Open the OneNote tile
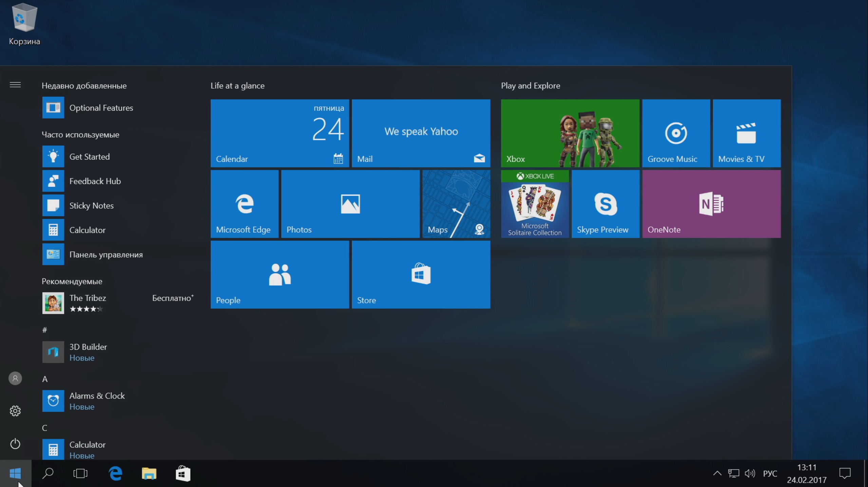 pyautogui.click(x=711, y=204)
